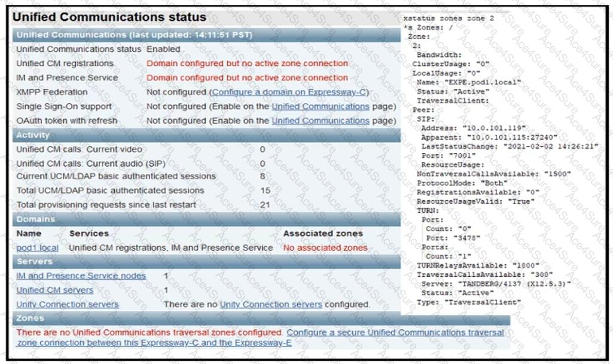Click the Unified CM registrations error message
Screen dimensions: 613x364
247,63
